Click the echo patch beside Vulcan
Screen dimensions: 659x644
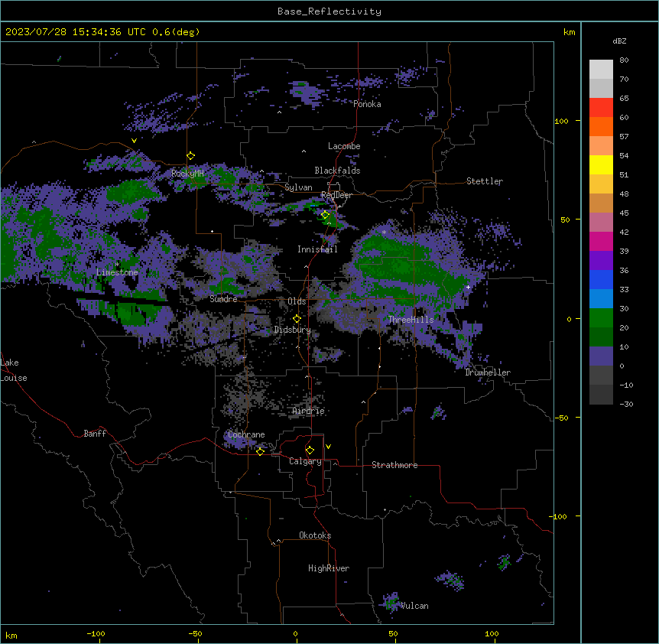[391, 603]
